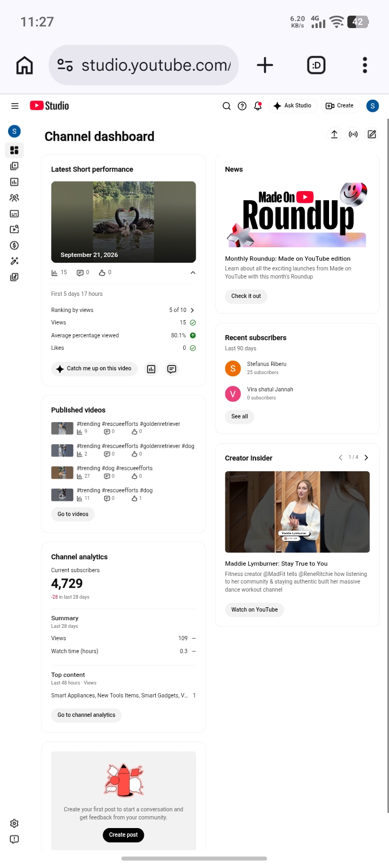Expand the Ranking by views chevron

pyautogui.click(x=192, y=310)
